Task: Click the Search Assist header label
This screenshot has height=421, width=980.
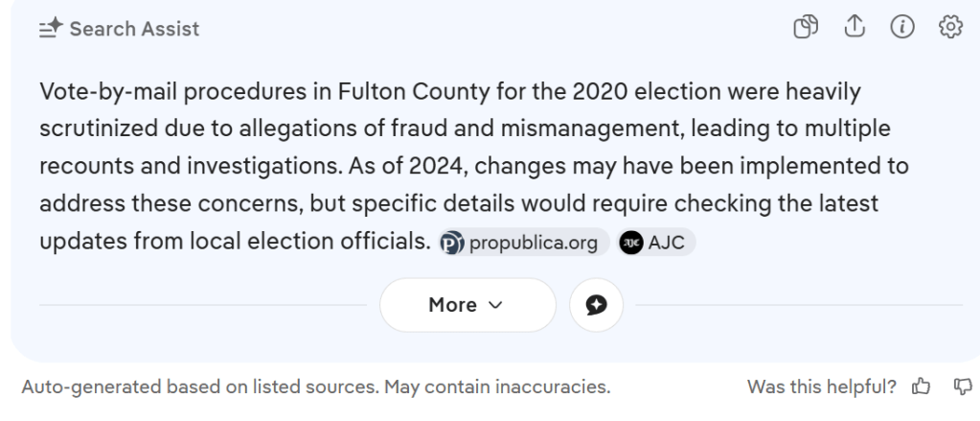Action: (134, 29)
